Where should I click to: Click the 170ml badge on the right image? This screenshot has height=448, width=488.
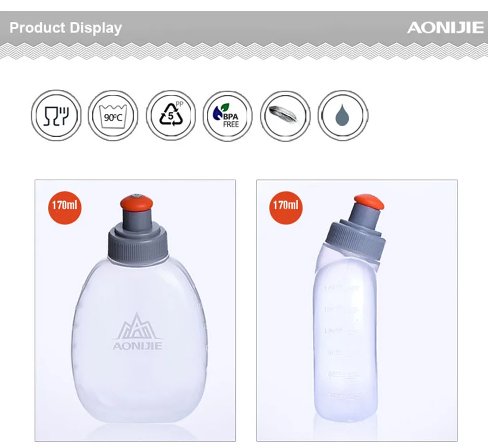click(286, 207)
